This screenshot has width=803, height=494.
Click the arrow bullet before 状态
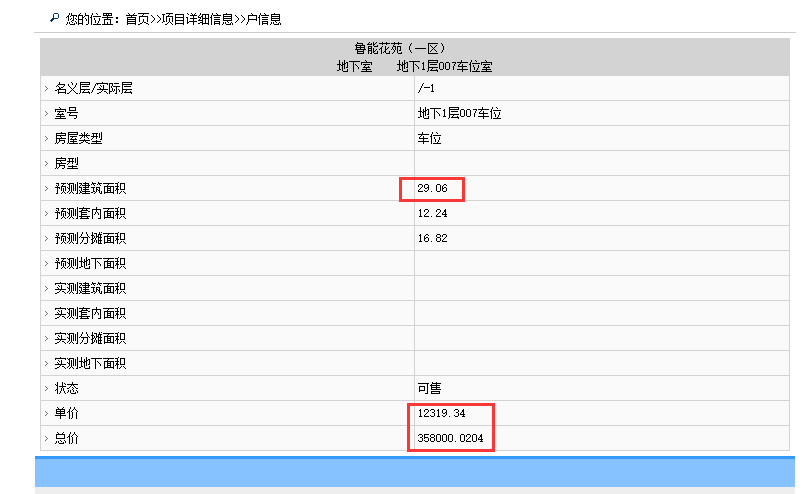point(46,389)
